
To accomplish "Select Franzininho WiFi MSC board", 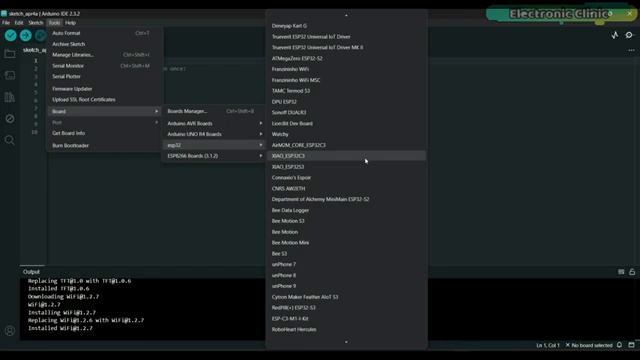I will (x=347, y=80).
